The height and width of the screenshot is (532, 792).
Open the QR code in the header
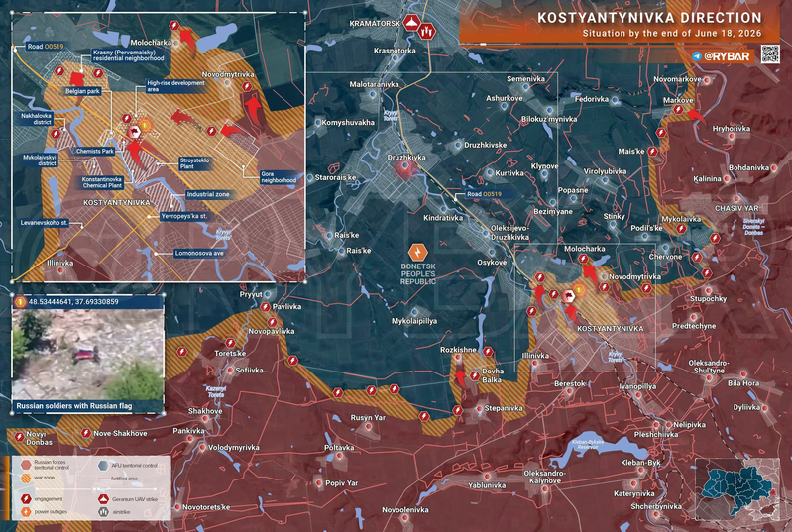[x=770, y=54]
